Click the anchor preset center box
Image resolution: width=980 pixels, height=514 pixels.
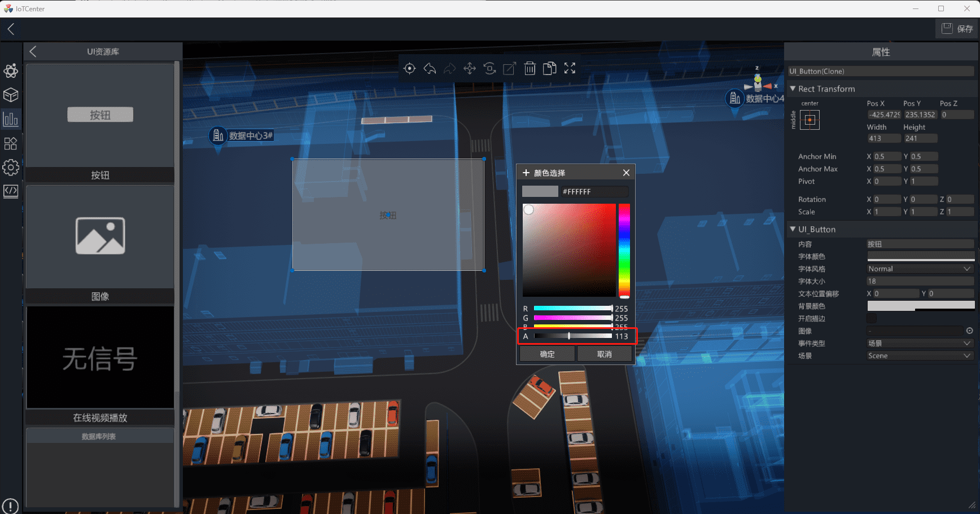[x=810, y=120]
